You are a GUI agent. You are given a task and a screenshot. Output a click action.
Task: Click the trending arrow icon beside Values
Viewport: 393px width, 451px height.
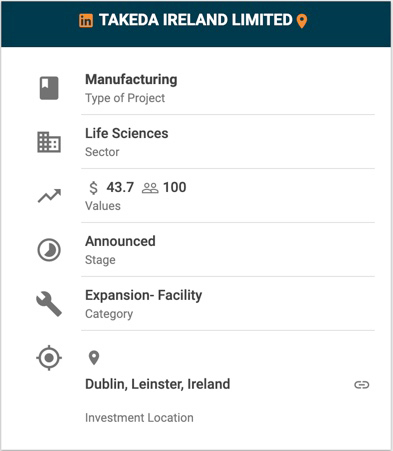tap(49, 196)
